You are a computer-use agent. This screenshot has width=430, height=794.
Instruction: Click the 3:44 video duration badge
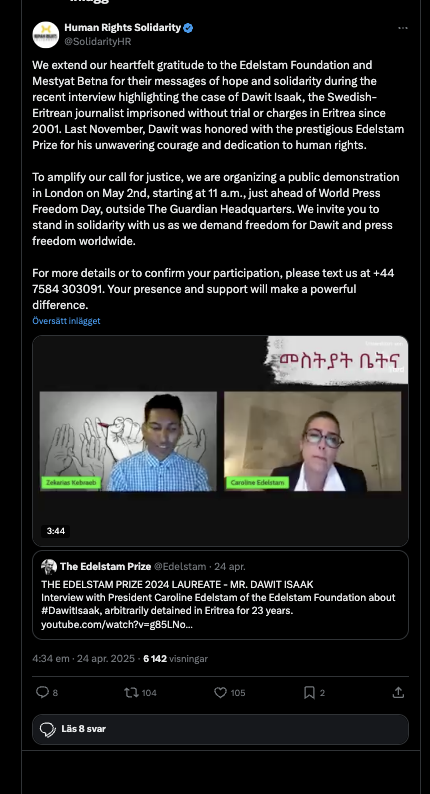click(56, 531)
